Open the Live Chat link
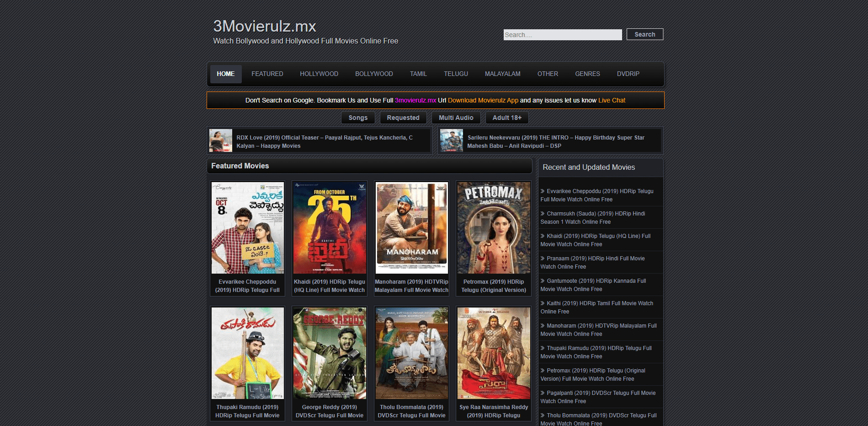Image resolution: width=868 pixels, height=426 pixels. (612, 100)
